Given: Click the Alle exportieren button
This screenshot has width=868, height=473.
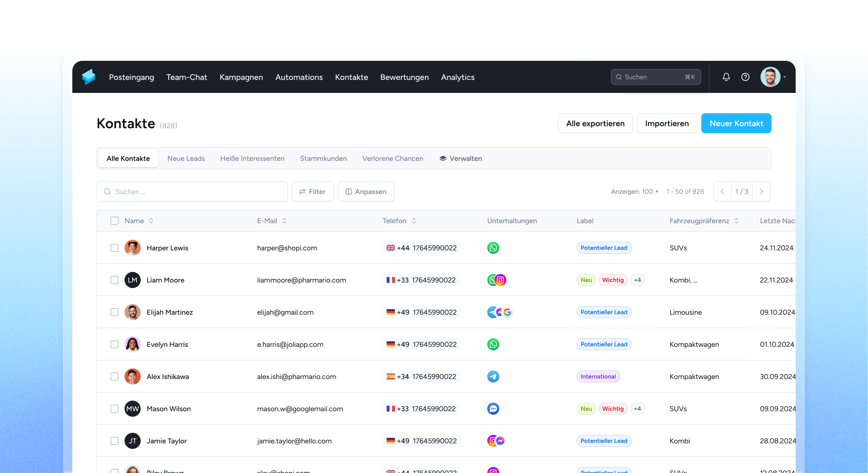Looking at the screenshot, I should coord(595,123).
